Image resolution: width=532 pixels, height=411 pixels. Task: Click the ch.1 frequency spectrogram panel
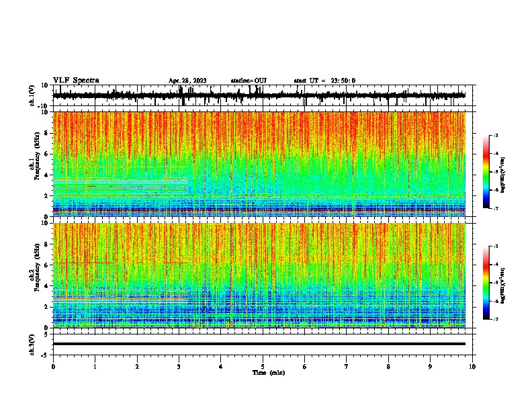click(259, 164)
